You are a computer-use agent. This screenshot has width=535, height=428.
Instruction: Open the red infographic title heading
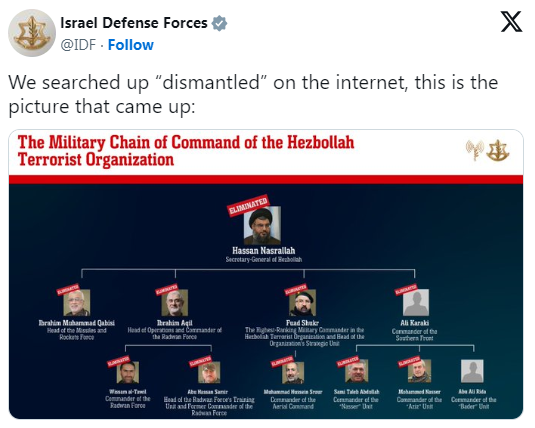186,151
